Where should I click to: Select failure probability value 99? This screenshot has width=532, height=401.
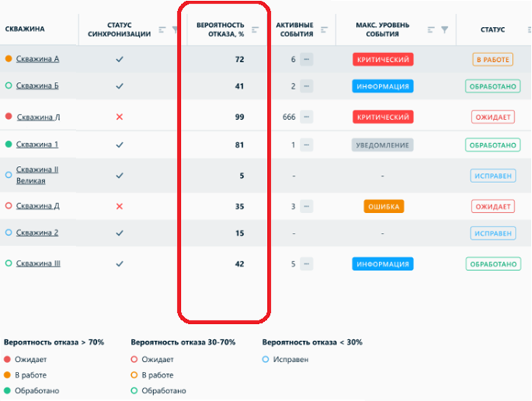[239, 117]
